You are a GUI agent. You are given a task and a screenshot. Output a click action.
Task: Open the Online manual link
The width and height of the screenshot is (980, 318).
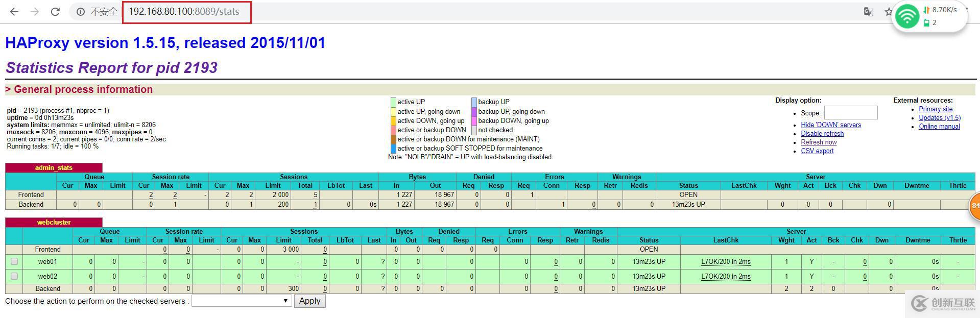click(939, 127)
